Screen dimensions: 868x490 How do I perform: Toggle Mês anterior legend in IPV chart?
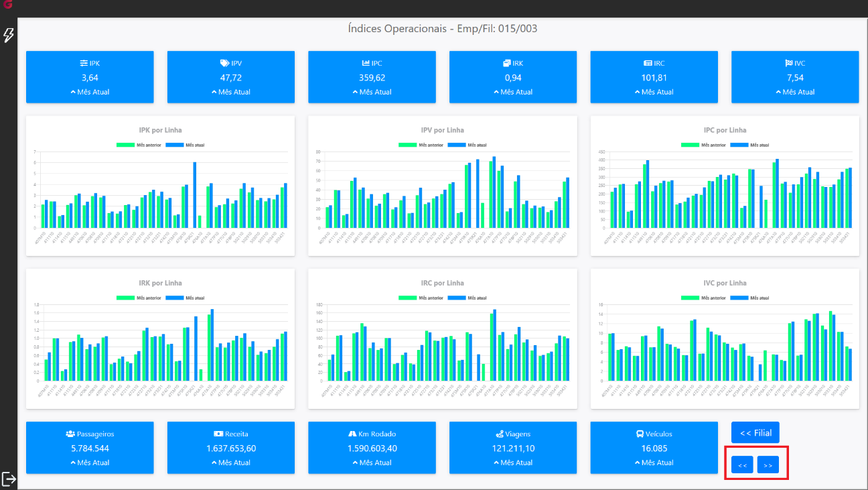coord(421,145)
